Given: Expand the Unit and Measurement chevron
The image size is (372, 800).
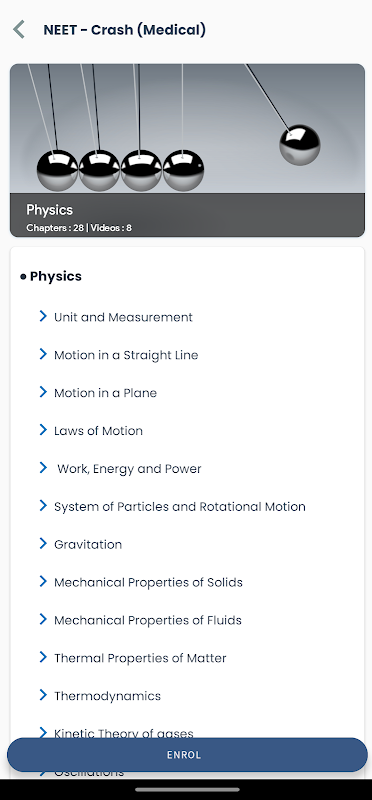Looking at the screenshot, I should (x=43, y=316).
